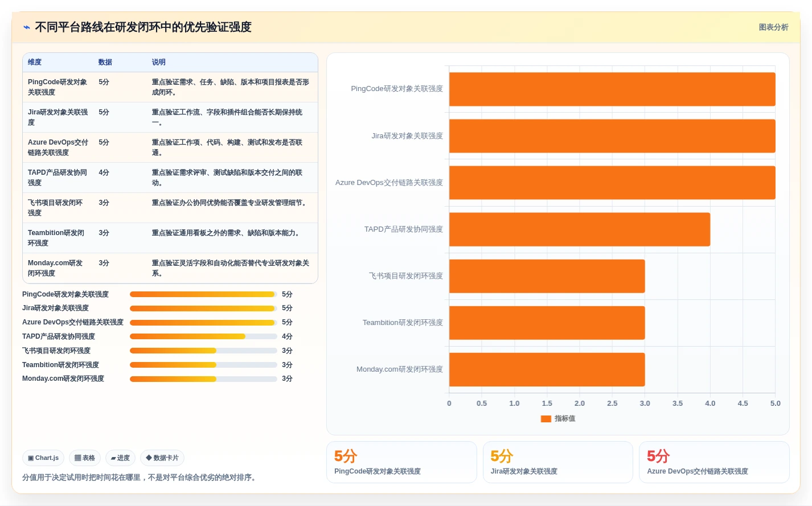Click the 说明 column header
812x506 pixels.
coord(159,62)
